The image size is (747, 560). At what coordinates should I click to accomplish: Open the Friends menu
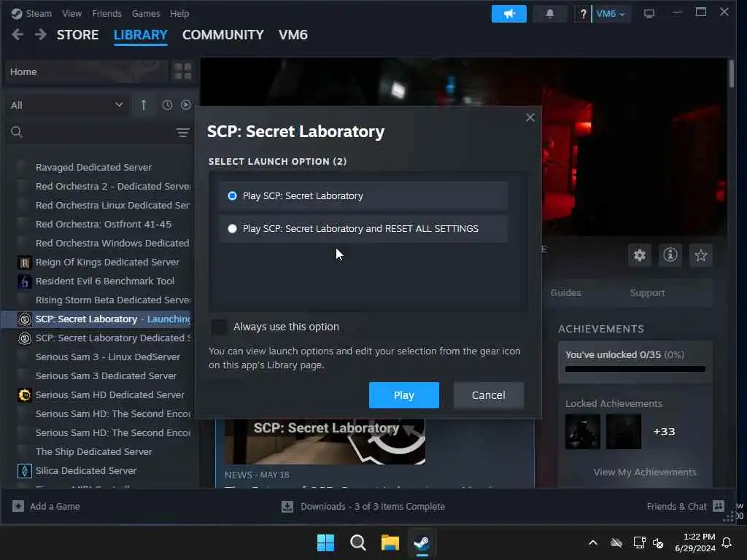[x=107, y=13]
